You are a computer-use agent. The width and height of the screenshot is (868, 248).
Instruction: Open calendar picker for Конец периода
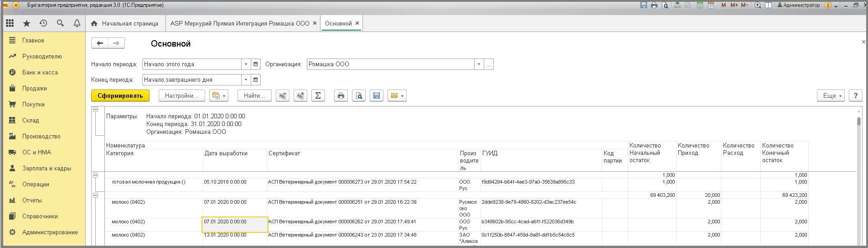tap(256, 80)
